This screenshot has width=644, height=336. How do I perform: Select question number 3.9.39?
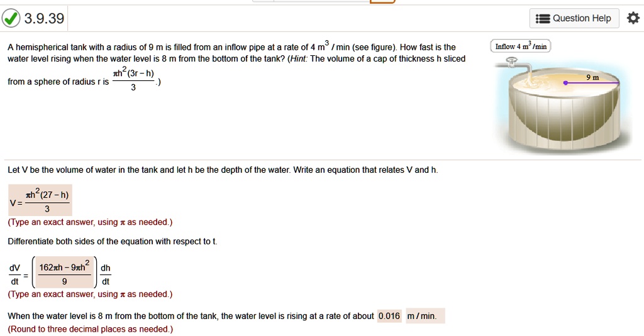[x=44, y=19]
